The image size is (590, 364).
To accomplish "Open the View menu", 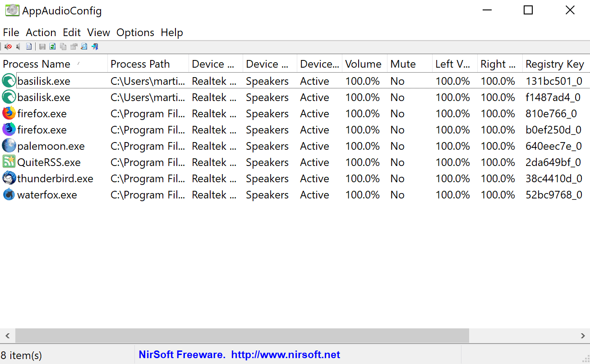I will click(99, 32).
